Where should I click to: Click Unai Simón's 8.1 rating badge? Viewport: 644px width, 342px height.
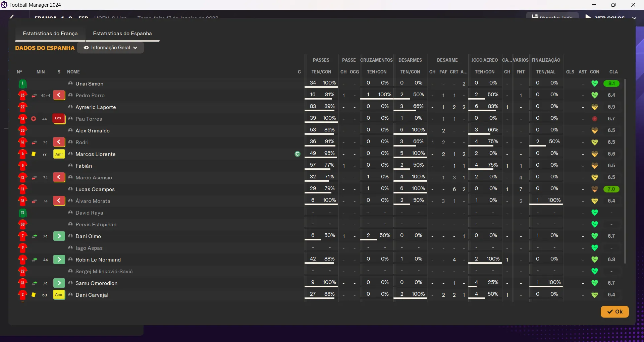611,83
